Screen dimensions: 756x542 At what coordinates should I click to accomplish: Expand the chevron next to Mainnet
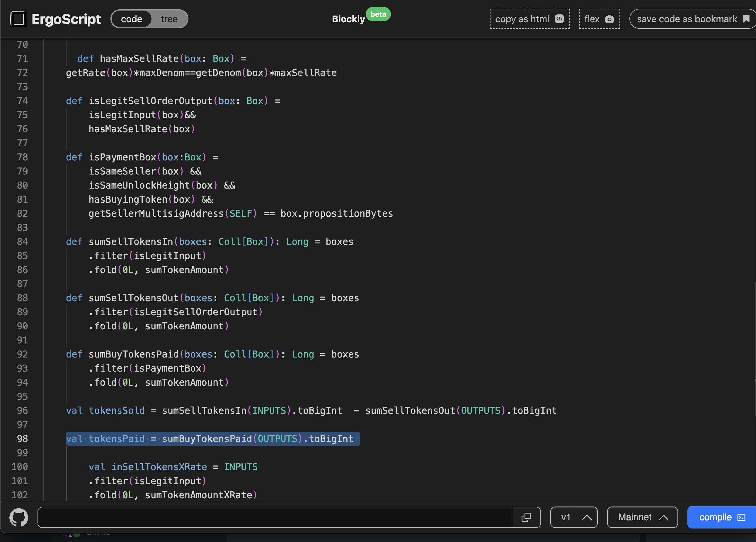[x=664, y=517]
